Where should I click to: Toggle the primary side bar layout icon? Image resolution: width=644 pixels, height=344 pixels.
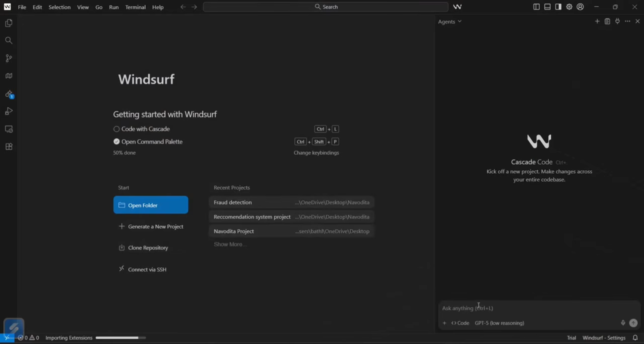tap(536, 7)
